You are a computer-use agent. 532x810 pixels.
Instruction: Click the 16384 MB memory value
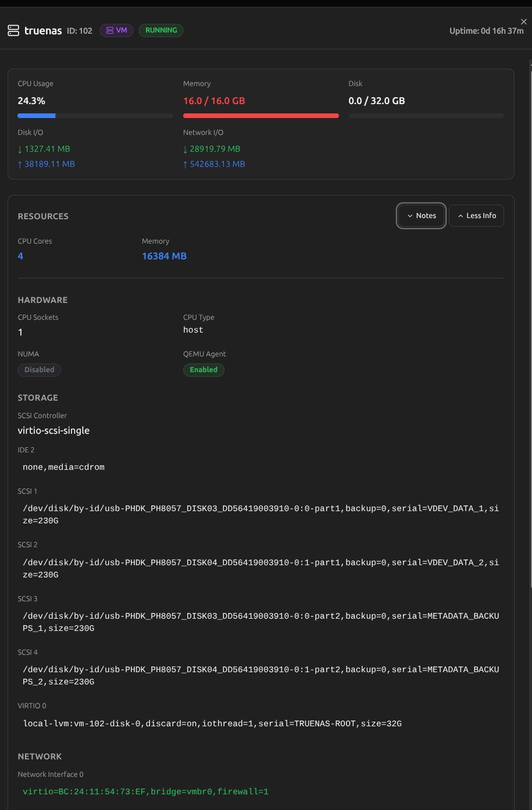tap(164, 256)
